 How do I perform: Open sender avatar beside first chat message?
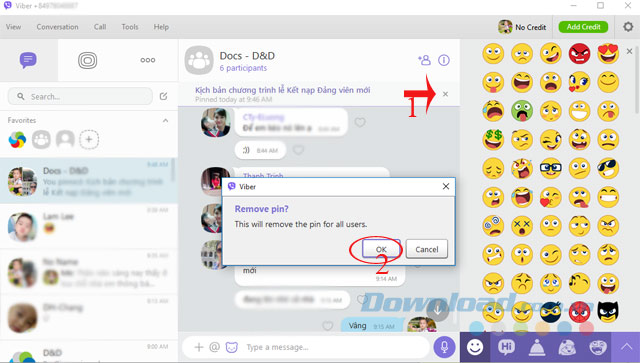pyautogui.click(x=216, y=122)
